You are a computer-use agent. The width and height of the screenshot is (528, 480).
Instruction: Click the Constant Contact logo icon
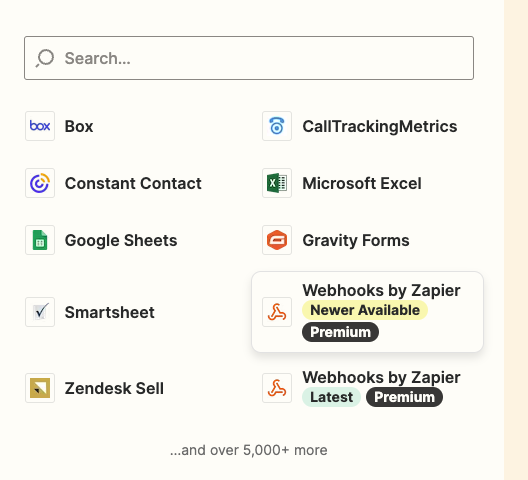click(x=40, y=183)
